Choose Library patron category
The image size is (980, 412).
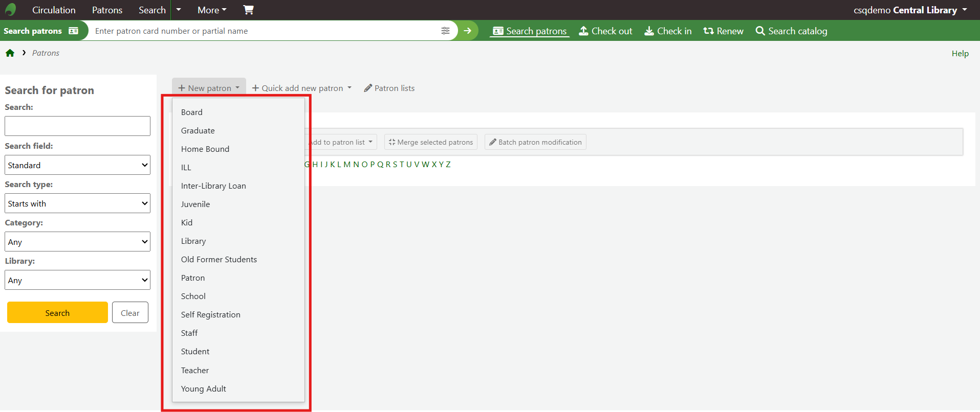tap(238, 241)
